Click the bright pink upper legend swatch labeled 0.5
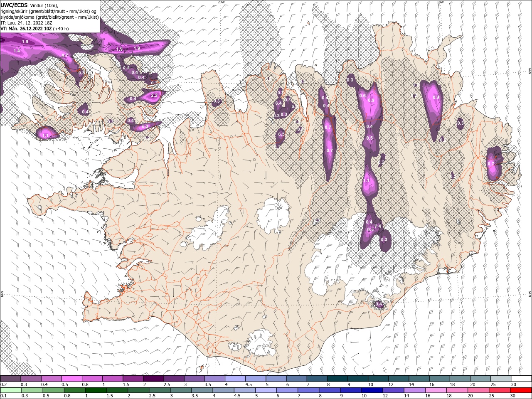The image size is (532, 399). pos(72,379)
